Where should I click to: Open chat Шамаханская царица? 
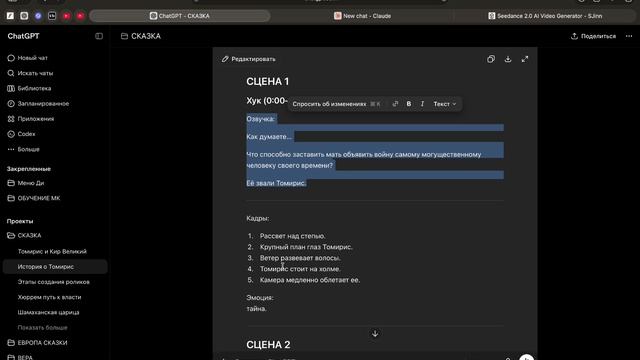coord(49,312)
